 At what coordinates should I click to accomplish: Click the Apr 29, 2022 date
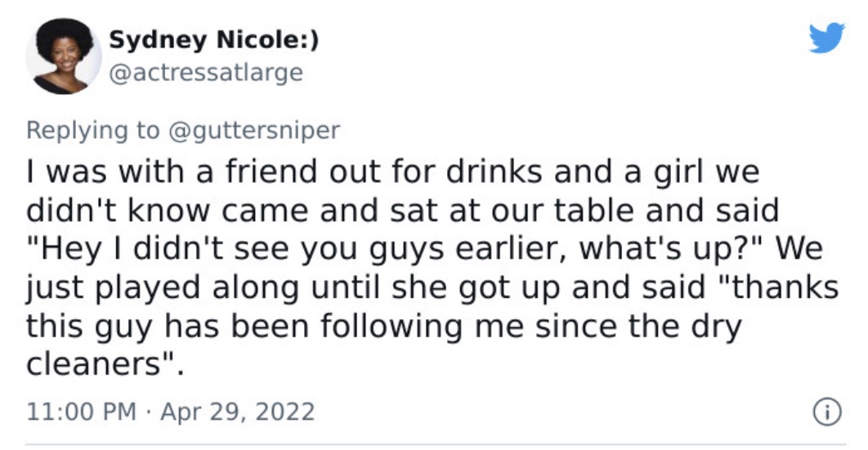click(x=238, y=412)
